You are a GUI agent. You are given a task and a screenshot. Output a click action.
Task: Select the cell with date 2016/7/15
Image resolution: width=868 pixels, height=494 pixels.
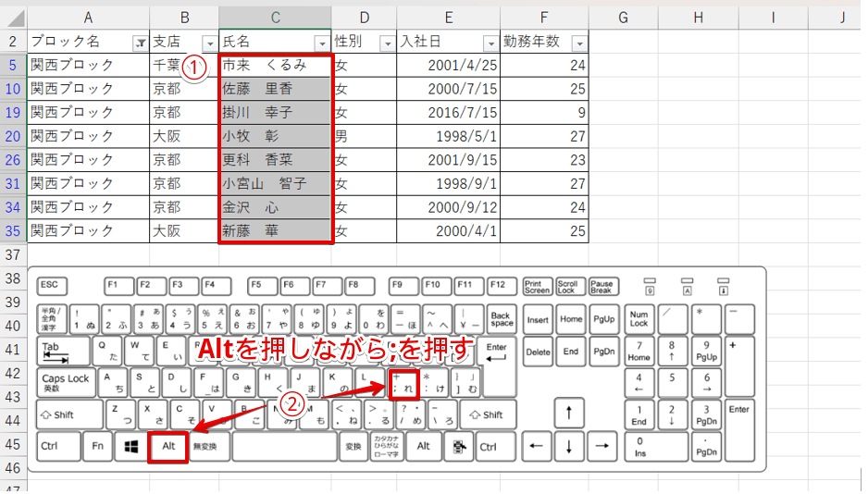click(x=448, y=113)
